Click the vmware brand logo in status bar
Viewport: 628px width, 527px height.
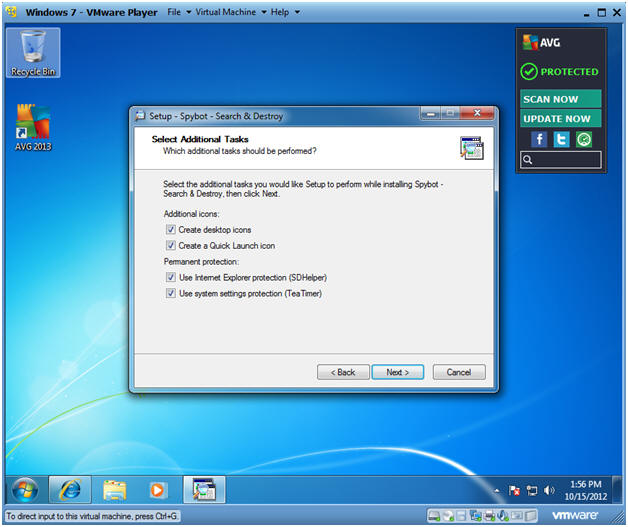(x=575, y=515)
